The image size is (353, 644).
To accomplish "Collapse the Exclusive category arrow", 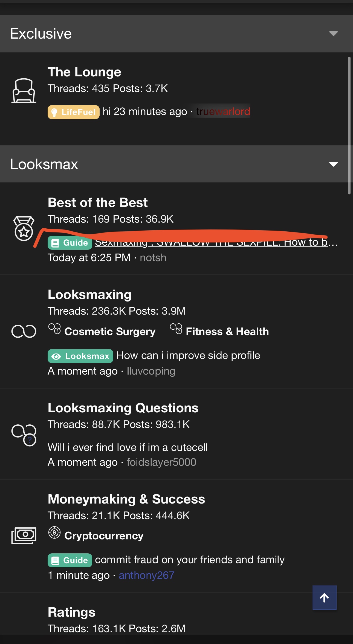I will click(x=333, y=34).
